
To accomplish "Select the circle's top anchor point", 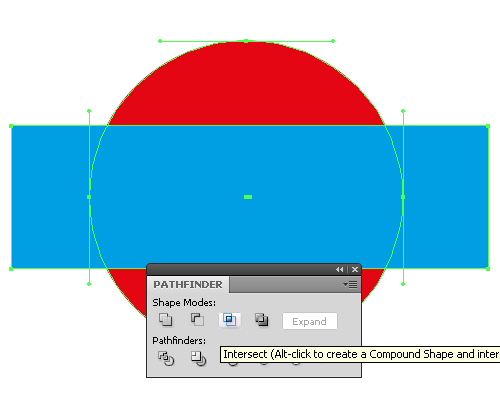I will pyautogui.click(x=246, y=41).
